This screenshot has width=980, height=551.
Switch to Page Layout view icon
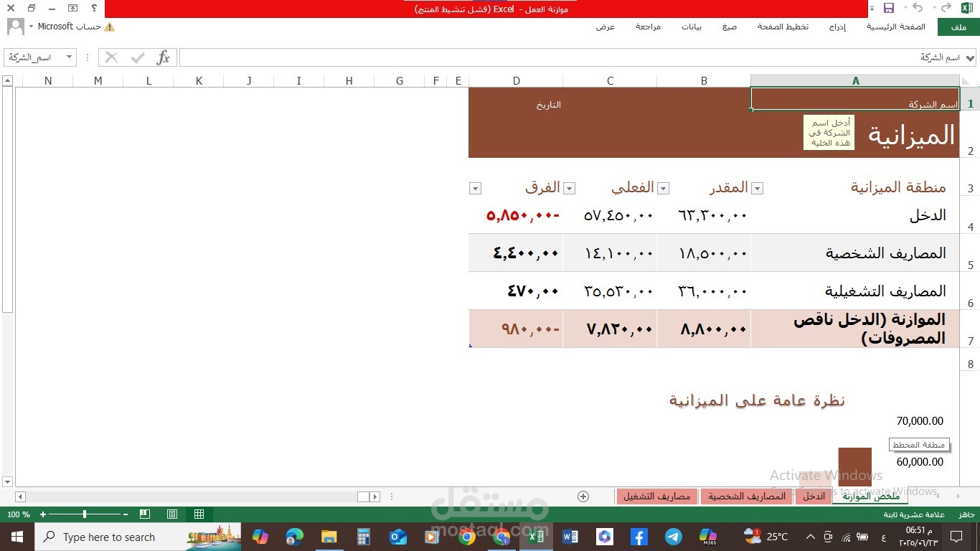point(172,514)
